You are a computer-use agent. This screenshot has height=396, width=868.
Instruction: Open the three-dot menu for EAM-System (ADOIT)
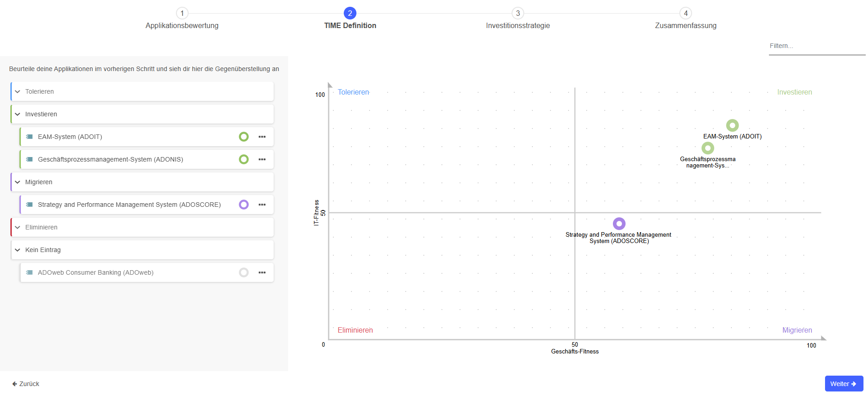click(x=262, y=137)
